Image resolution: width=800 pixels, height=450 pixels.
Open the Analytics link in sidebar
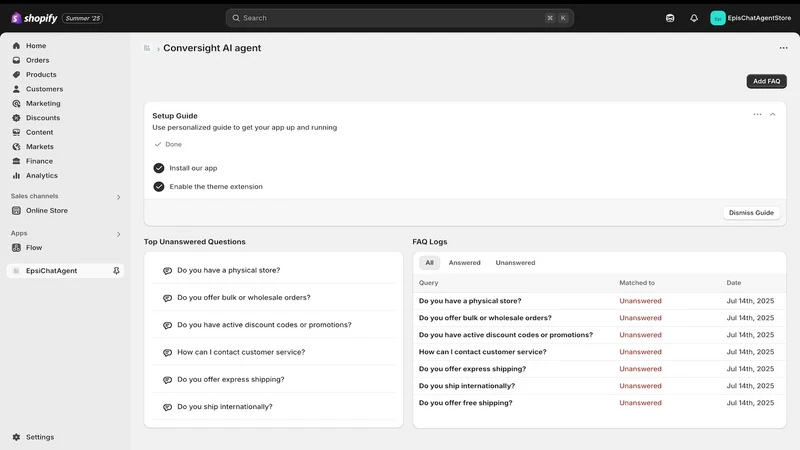(42, 176)
